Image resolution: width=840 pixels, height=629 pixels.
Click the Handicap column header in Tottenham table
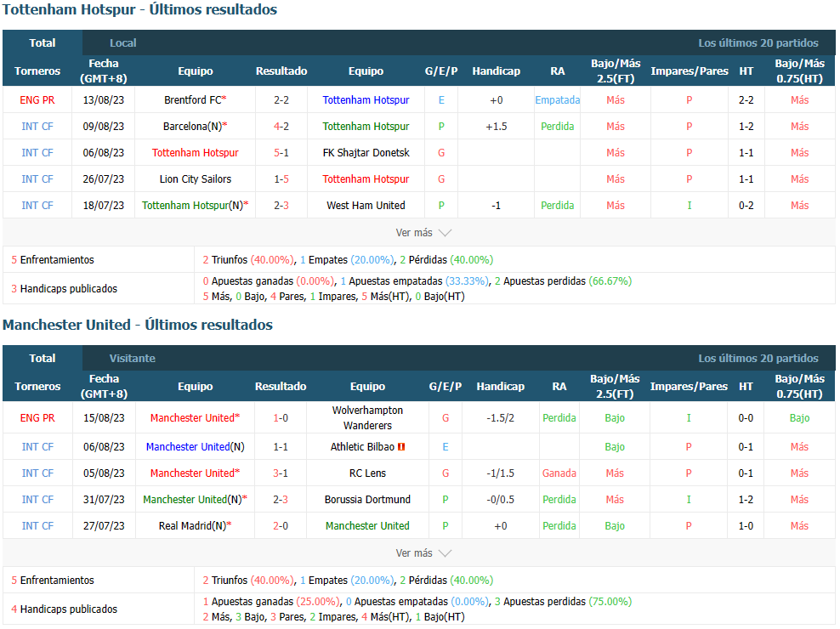click(496, 71)
